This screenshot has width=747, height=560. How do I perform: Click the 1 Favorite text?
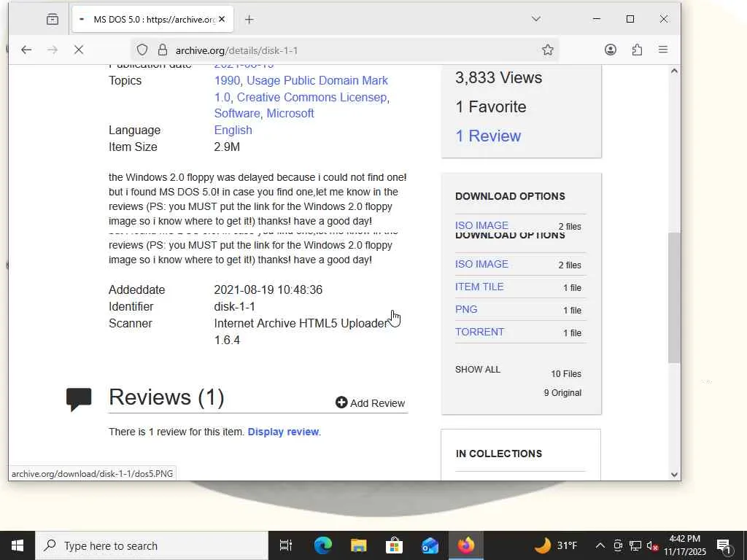[491, 106]
